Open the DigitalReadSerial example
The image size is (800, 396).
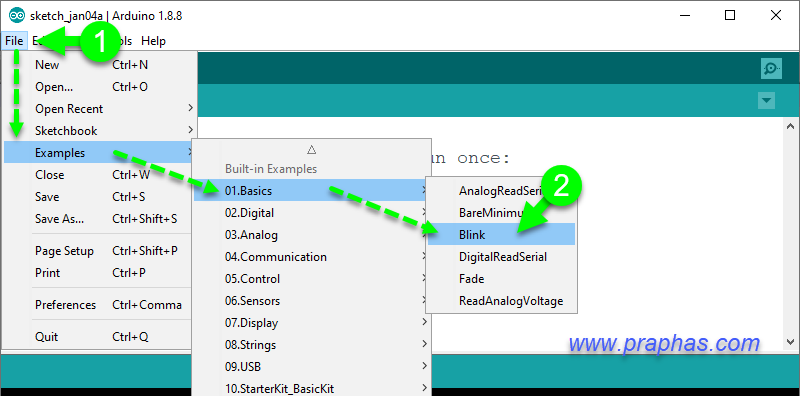[502, 257]
